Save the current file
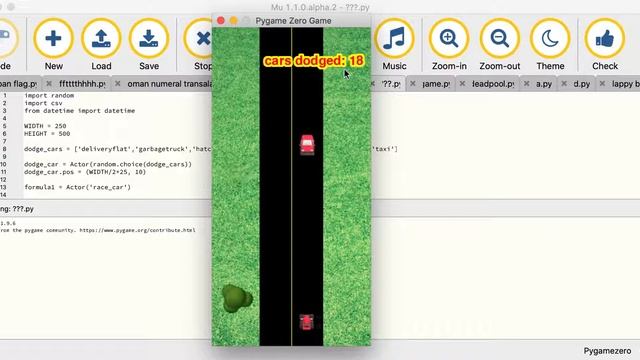The width and height of the screenshot is (640, 360). (x=149, y=45)
